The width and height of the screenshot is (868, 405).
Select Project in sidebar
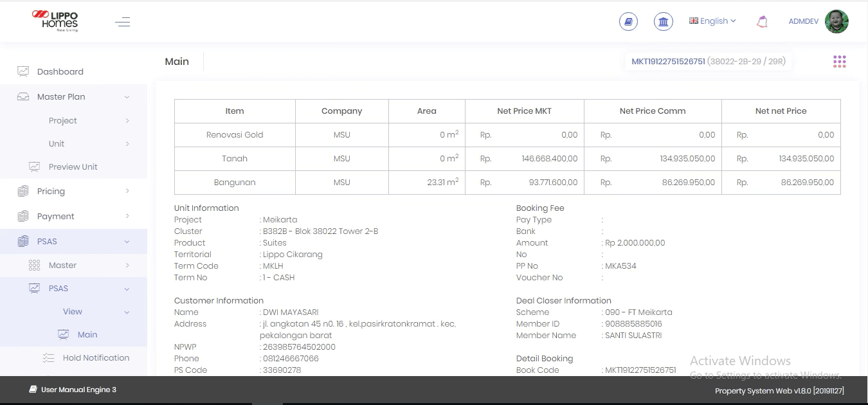[x=63, y=120]
